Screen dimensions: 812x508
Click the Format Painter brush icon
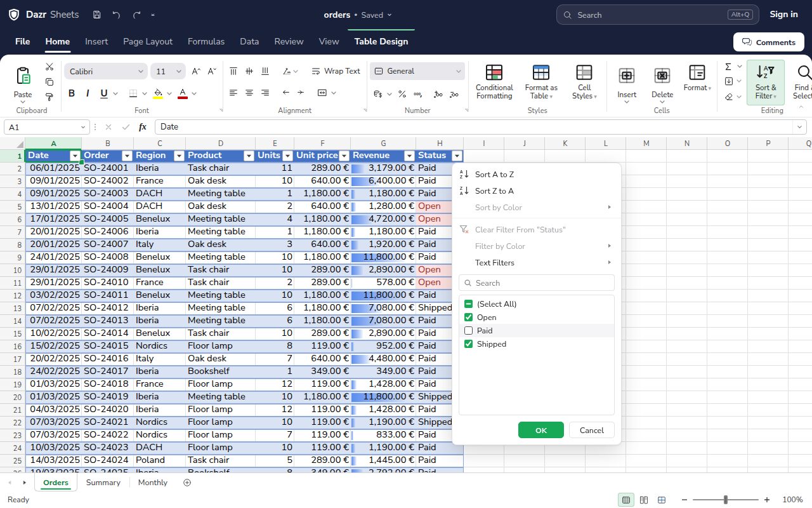point(49,97)
